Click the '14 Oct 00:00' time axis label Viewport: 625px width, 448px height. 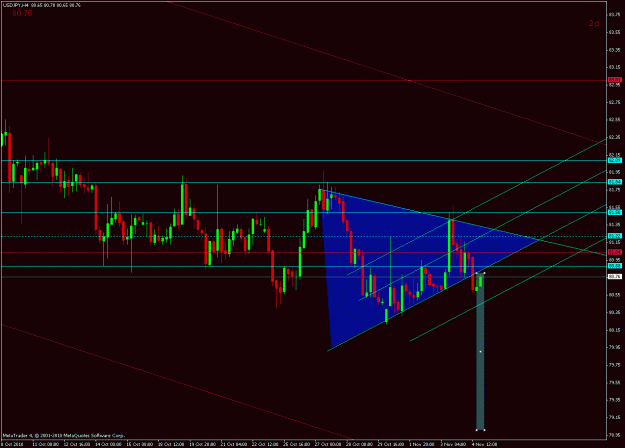point(108,444)
